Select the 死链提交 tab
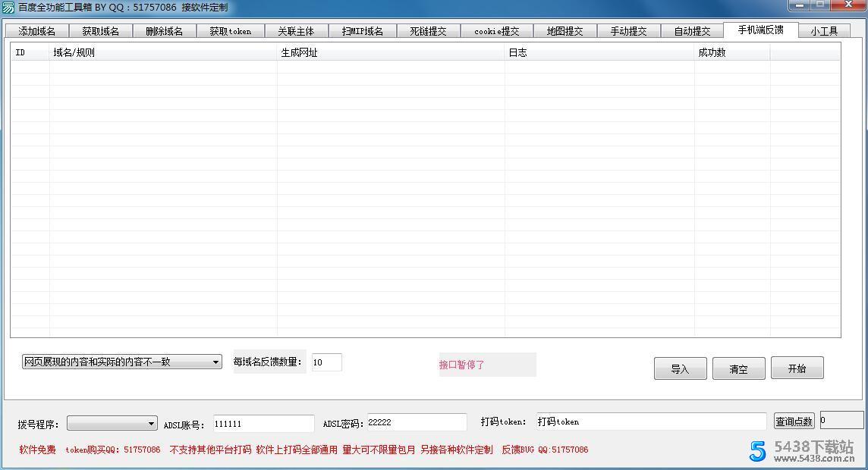The height and width of the screenshot is (470, 868). click(429, 31)
